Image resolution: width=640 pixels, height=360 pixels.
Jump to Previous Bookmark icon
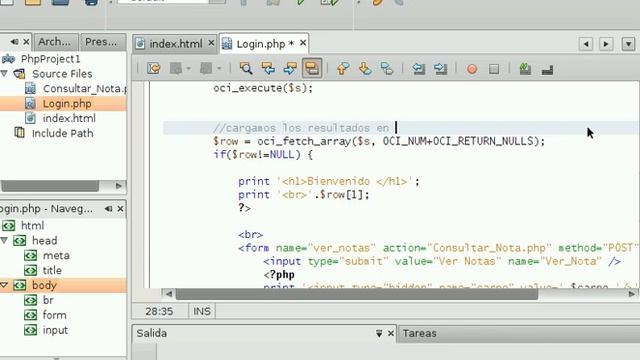(x=343, y=69)
